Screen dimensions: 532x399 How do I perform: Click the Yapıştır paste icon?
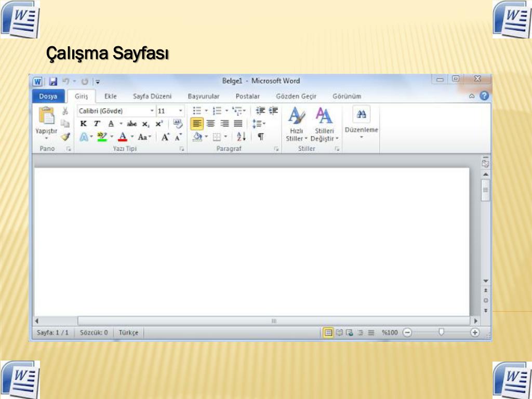pyautogui.click(x=46, y=116)
